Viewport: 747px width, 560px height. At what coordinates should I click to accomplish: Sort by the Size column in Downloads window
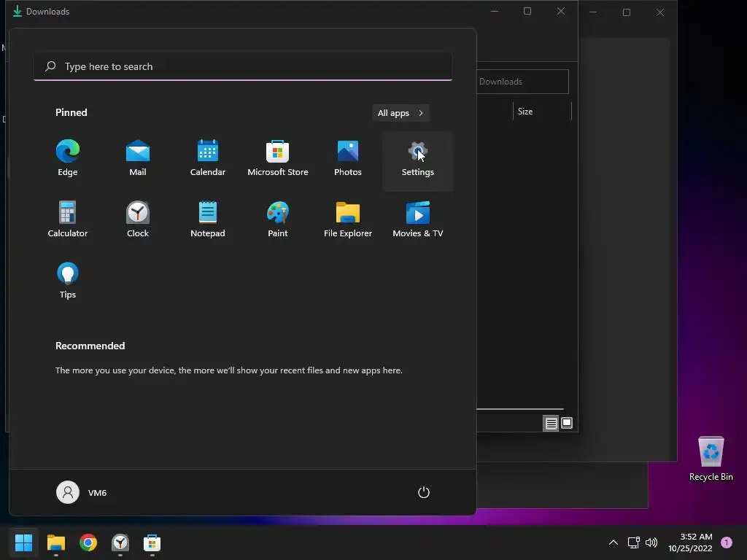click(542, 112)
